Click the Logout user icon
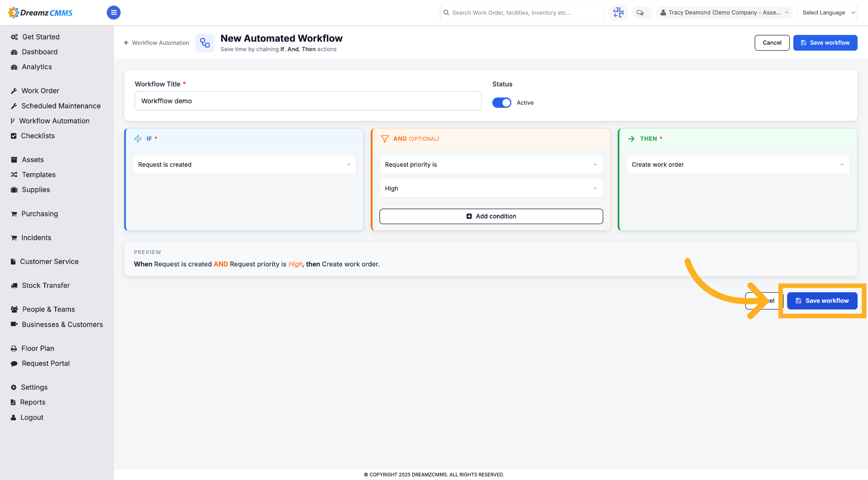 [14, 418]
